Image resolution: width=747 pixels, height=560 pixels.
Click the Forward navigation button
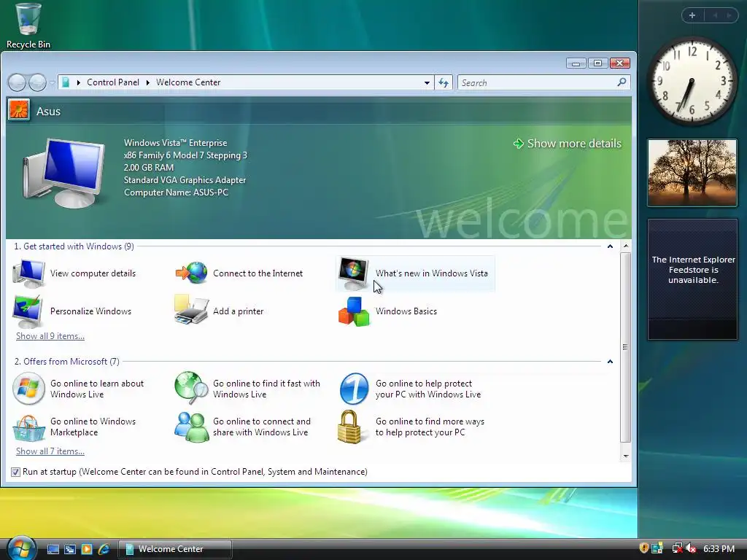[x=38, y=83]
